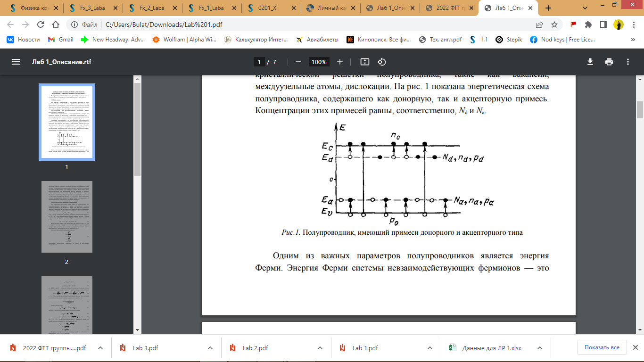Open the Wolfram Alpha bookmark
This screenshot has height=362, width=644.
[x=185, y=40]
